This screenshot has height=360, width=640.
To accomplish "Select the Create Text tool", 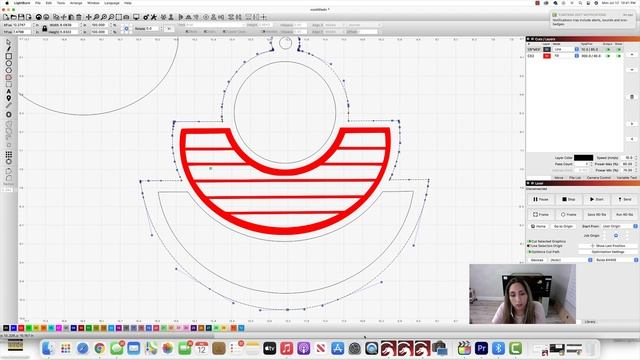I will click(9, 91).
